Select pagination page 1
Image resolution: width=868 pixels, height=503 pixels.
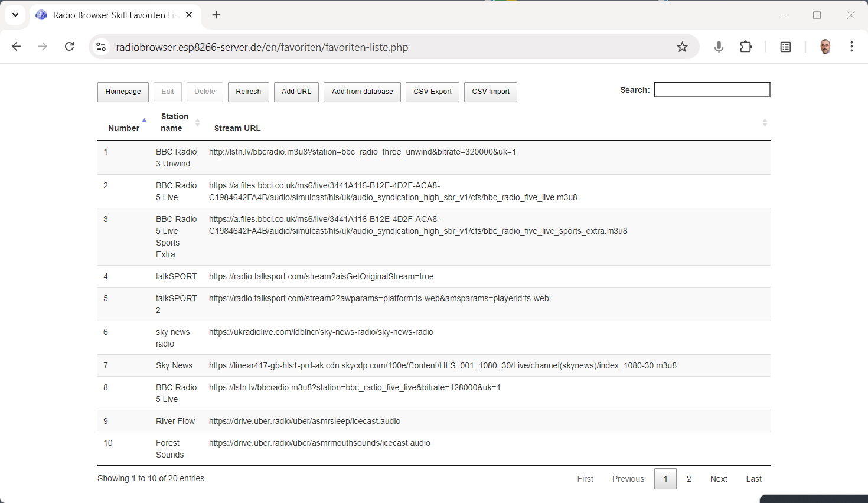point(665,479)
